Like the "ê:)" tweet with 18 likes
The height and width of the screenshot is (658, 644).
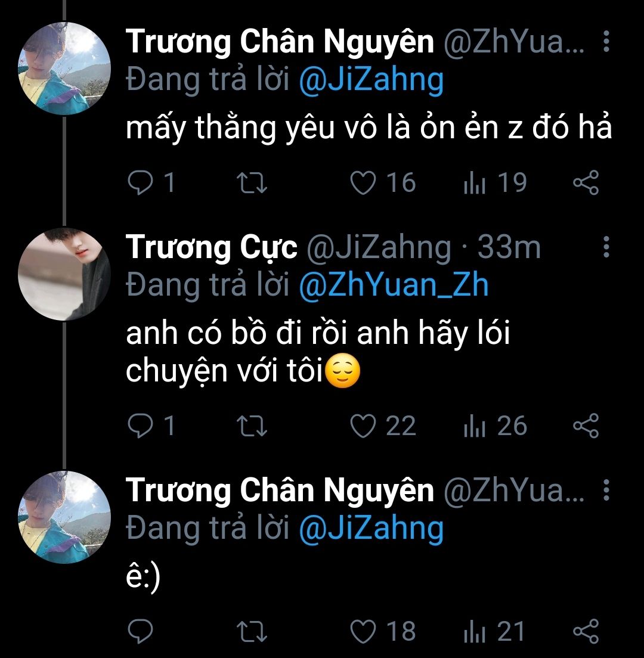[363, 632]
